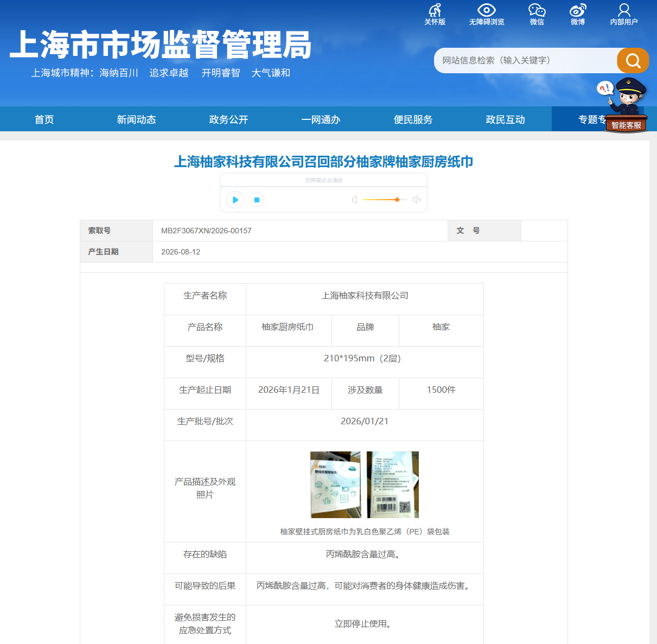The width and height of the screenshot is (657, 644).
Task: Click the 上海市市场监督管理局 site title
Action: point(161,44)
